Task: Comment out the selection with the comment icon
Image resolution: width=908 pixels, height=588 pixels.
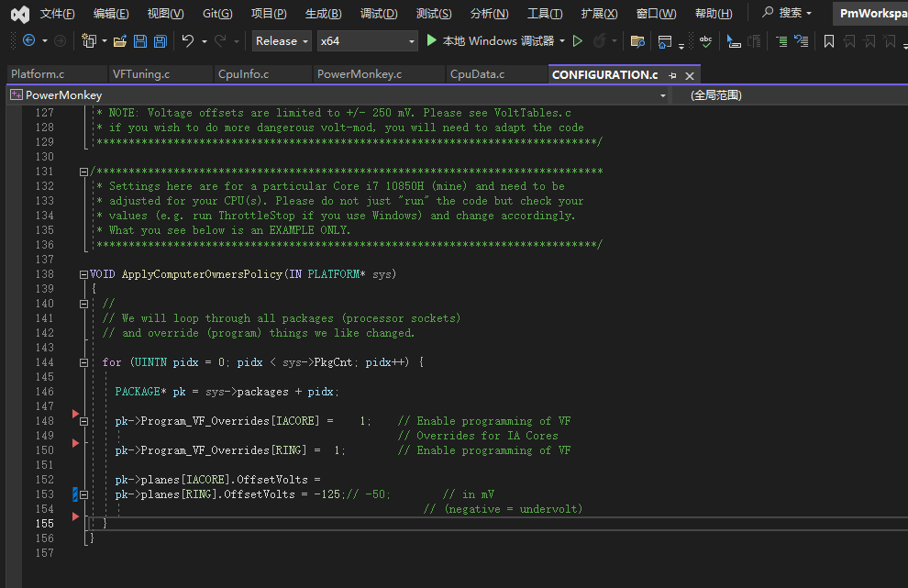Action: pyautogui.click(x=781, y=41)
